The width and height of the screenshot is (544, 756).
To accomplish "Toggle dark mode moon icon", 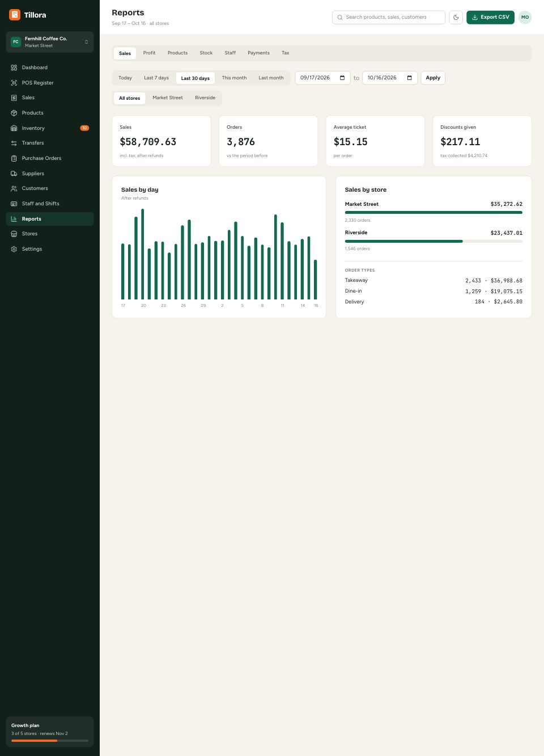I will 456,18.
